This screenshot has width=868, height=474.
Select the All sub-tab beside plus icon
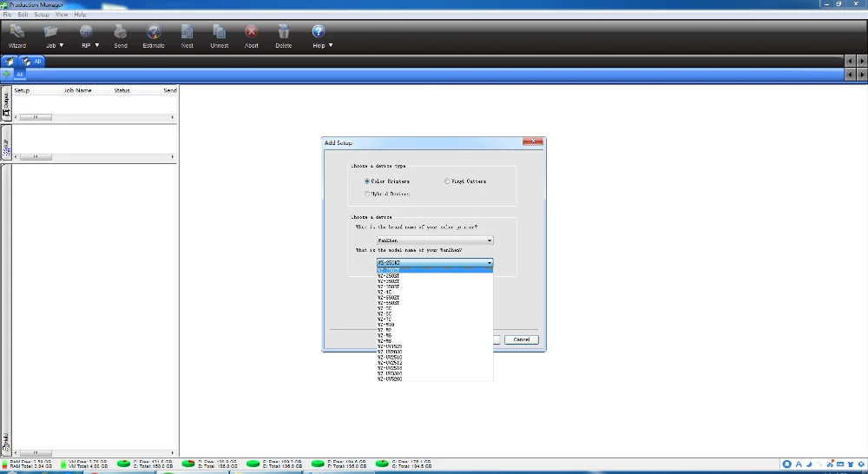coord(19,74)
